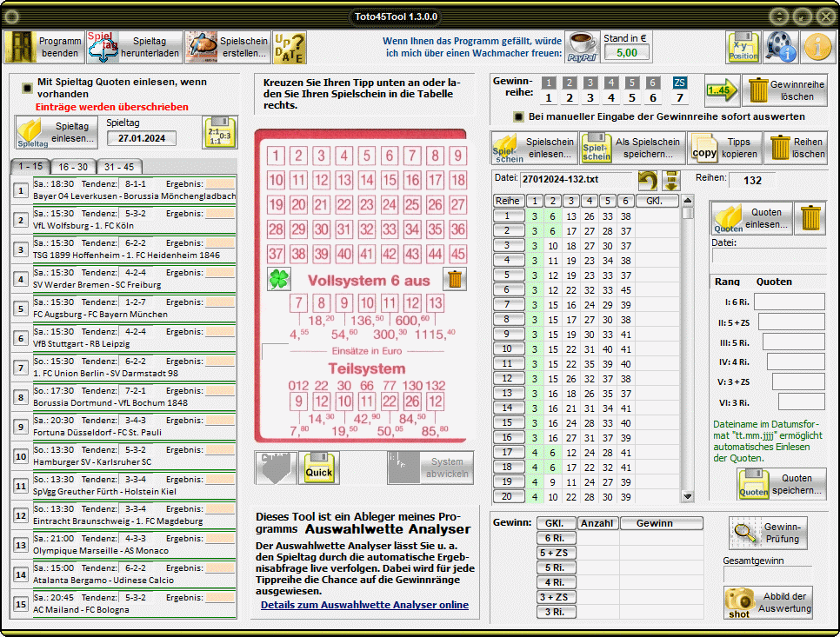Screen dimensions: 840x637
Task: Check for program update icon
Action: (290, 47)
